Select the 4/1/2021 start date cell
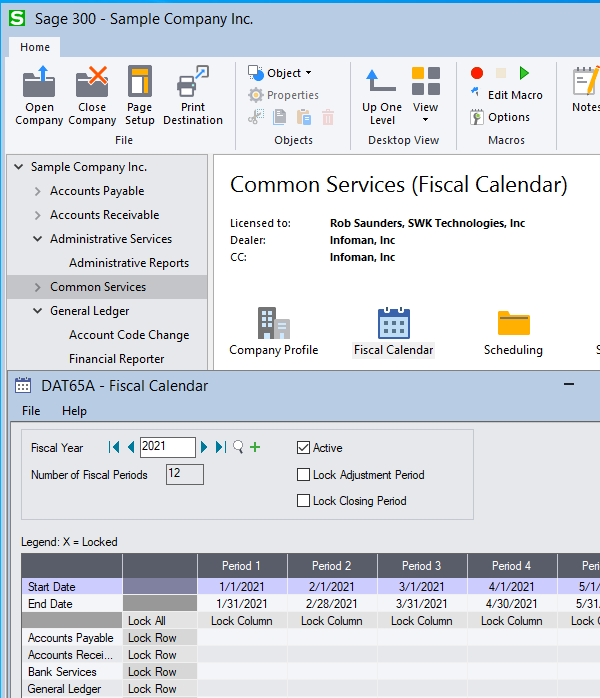Screen dimensions: 600x698 coord(512,586)
